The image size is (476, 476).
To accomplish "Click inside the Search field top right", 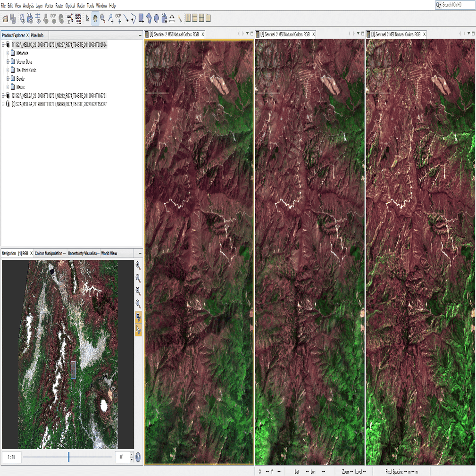I will pyautogui.click(x=455, y=5).
